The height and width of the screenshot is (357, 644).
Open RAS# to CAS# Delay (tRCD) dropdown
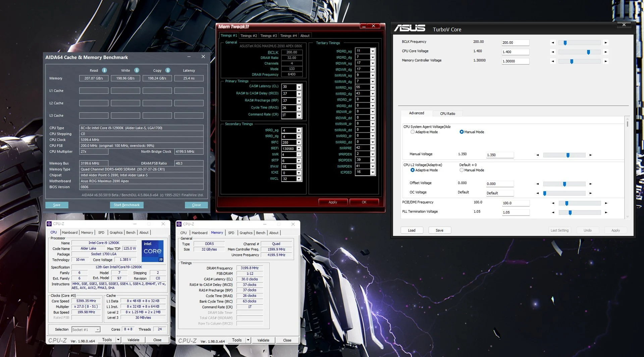(299, 94)
